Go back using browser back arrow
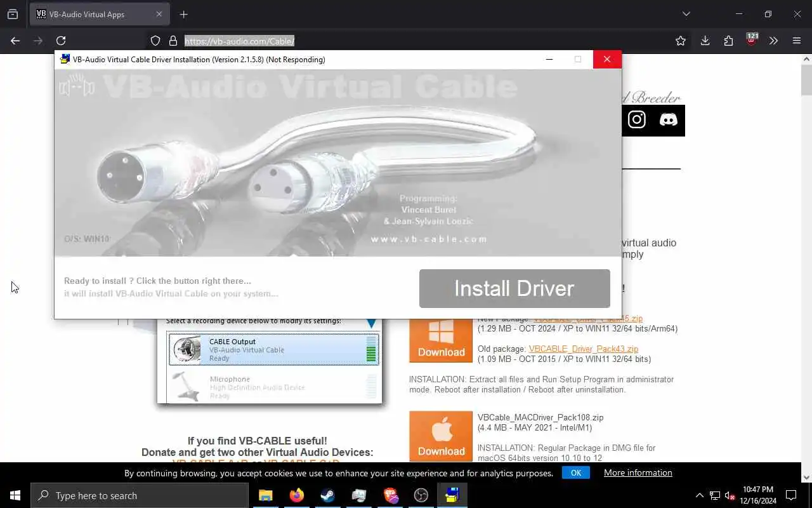Image resolution: width=812 pixels, height=508 pixels. (15, 41)
